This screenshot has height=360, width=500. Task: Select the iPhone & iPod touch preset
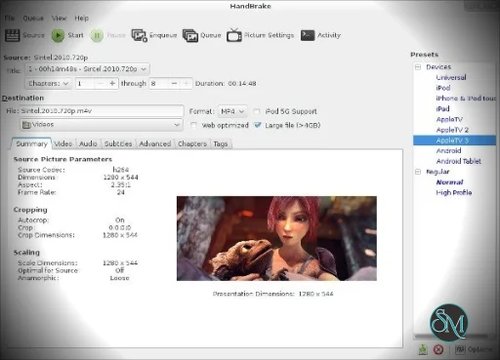click(x=466, y=98)
